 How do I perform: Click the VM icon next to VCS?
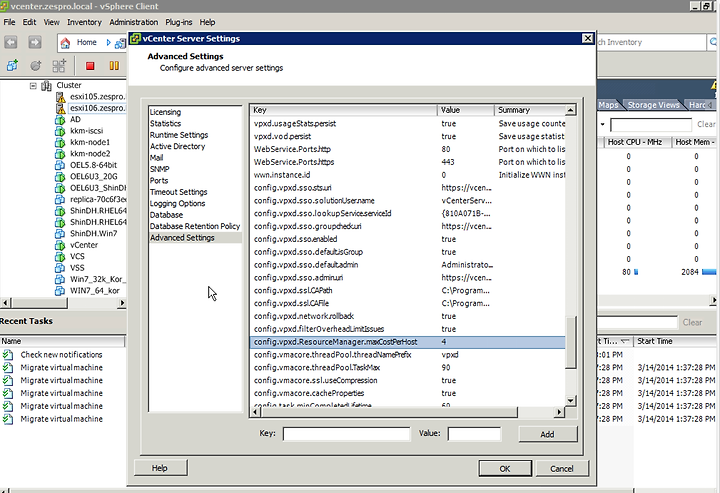coord(60,257)
